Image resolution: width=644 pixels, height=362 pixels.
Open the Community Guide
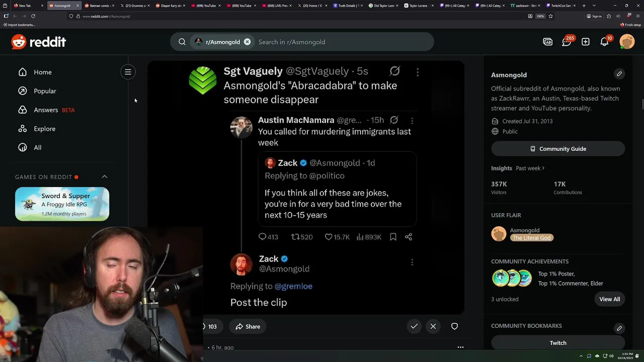pos(558,149)
